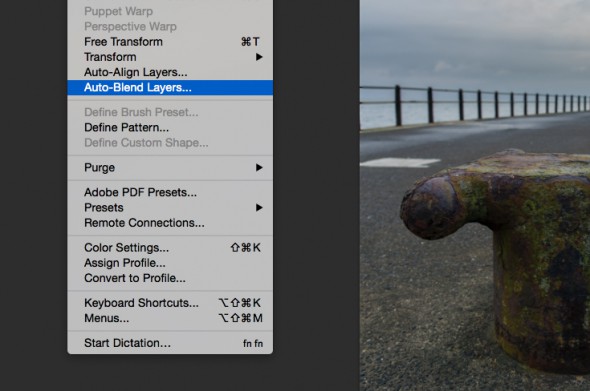
Task: Open the Presets submenu
Action: coord(170,208)
